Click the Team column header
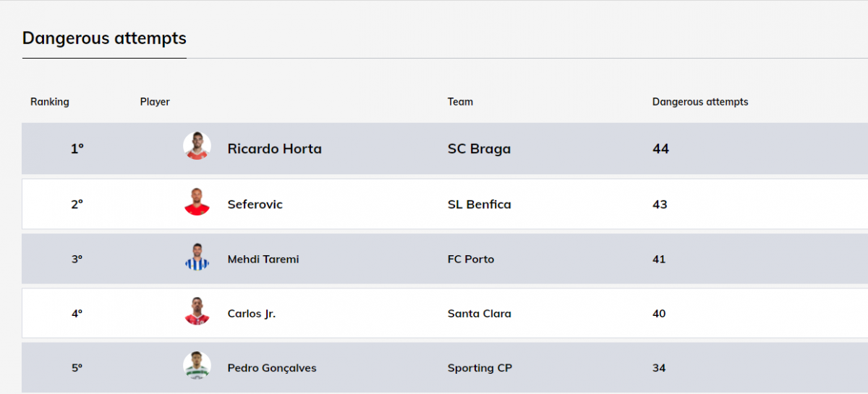Viewport: 868px width, 394px height. 460,102
